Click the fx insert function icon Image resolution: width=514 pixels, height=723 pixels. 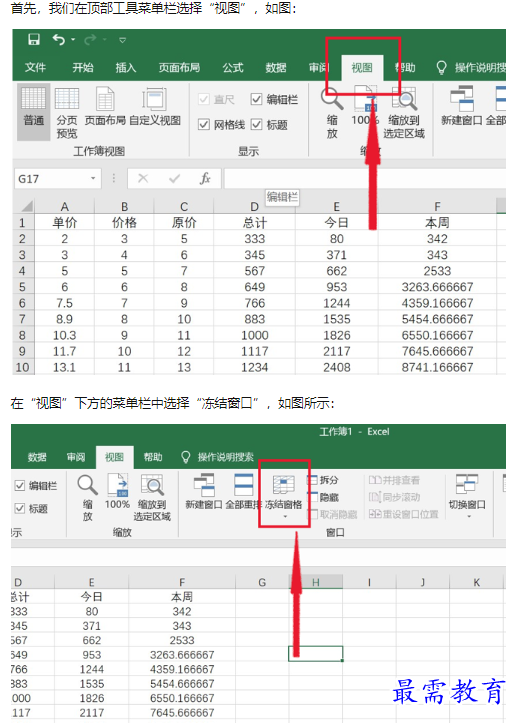(205, 178)
